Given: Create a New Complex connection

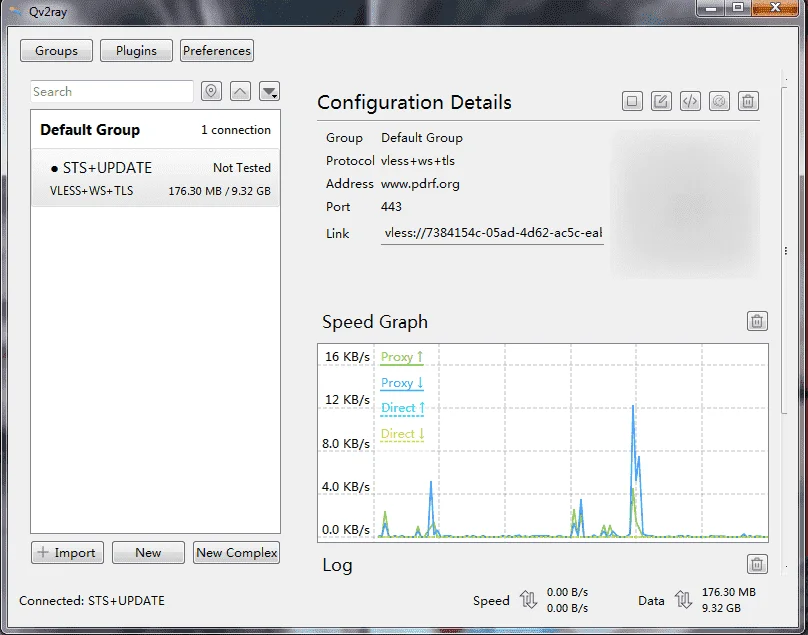Looking at the screenshot, I should pos(237,553).
